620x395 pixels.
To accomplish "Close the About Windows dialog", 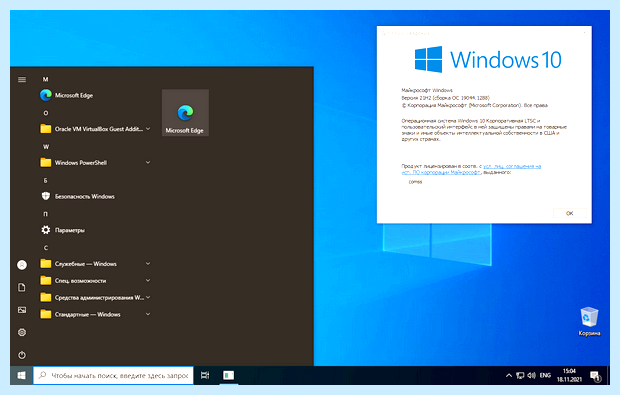I will (x=584, y=33).
